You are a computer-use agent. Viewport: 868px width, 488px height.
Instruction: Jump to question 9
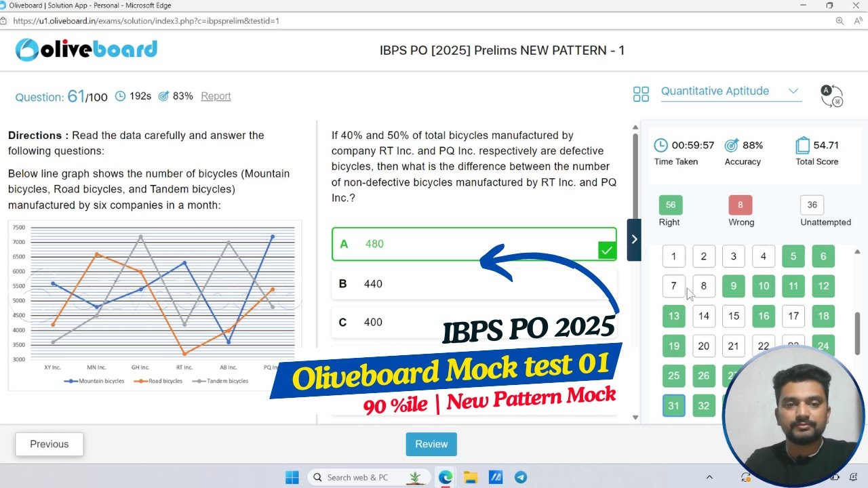point(734,286)
